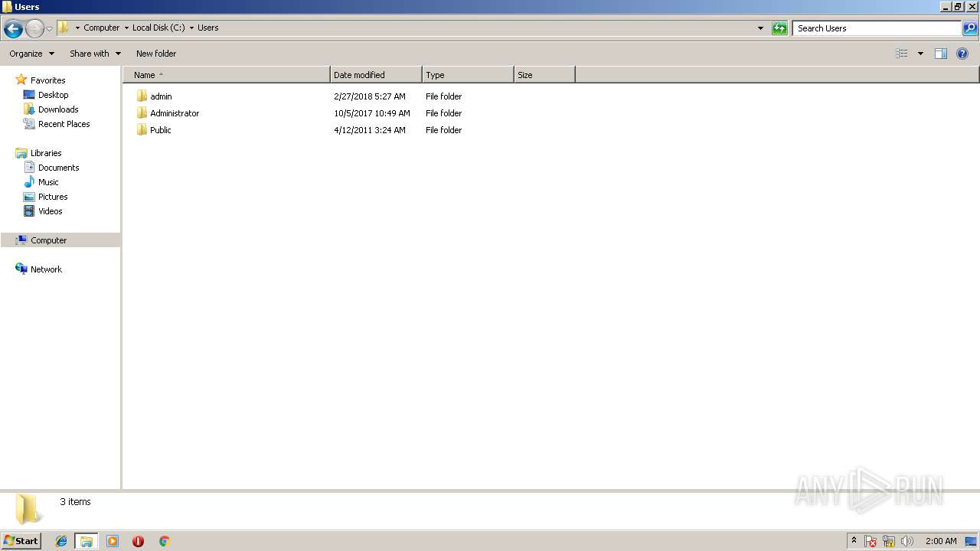Sort by Date modified column
This screenshot has height=551, width=980.
tap(376, 75)
